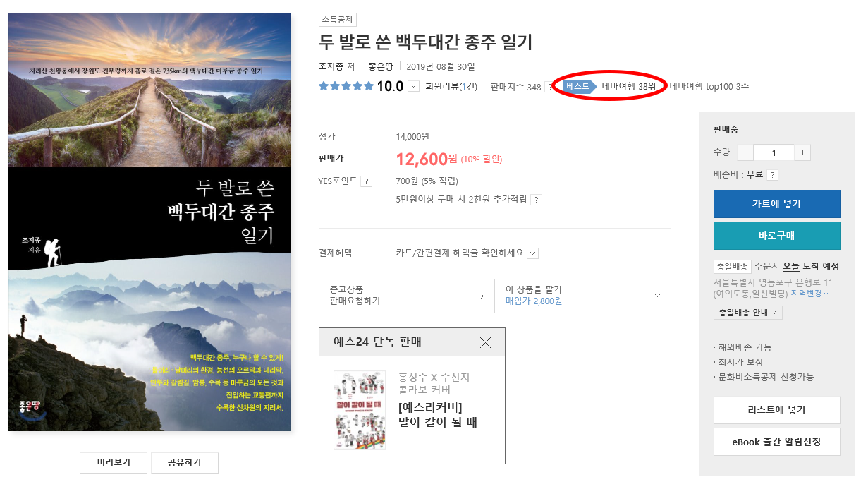Open 중고상품 판매요청하기

(x=407, y=295)
